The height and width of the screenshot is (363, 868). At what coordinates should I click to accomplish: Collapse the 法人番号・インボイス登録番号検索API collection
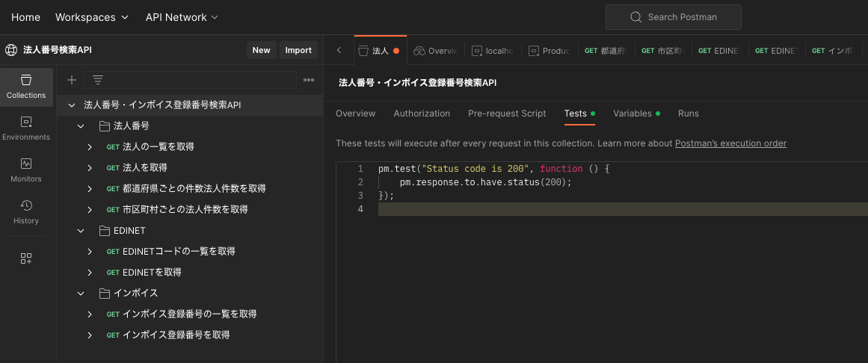point(71,105)
